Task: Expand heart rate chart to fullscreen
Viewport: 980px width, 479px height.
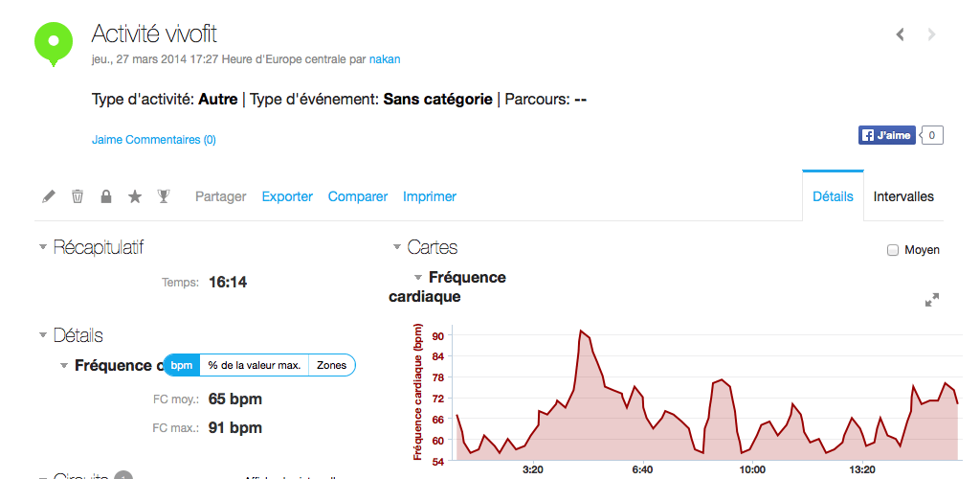Action: point(931,300)
